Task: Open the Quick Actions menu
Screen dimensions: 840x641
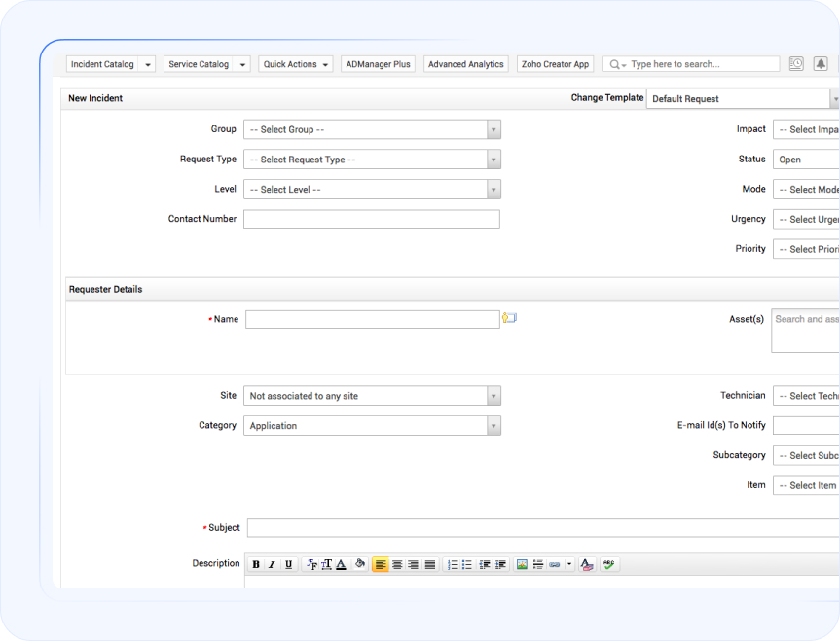Action: click(297, 65)
